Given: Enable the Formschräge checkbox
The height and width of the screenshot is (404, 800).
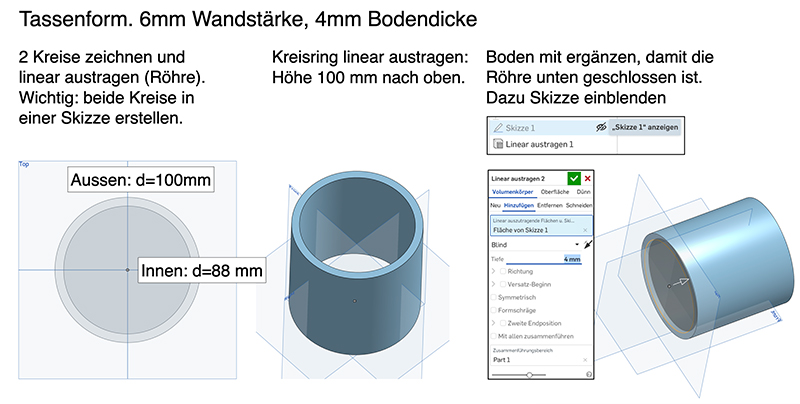Looking at the screenshot, I should 494,310.
